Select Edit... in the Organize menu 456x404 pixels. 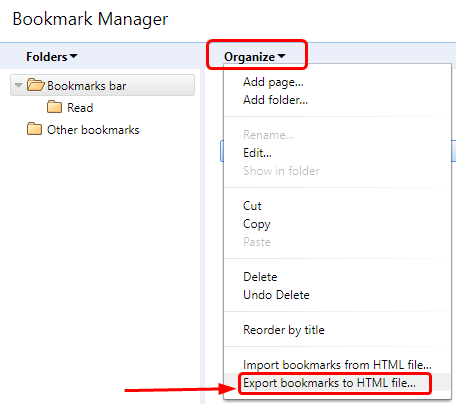coord(257,153)
